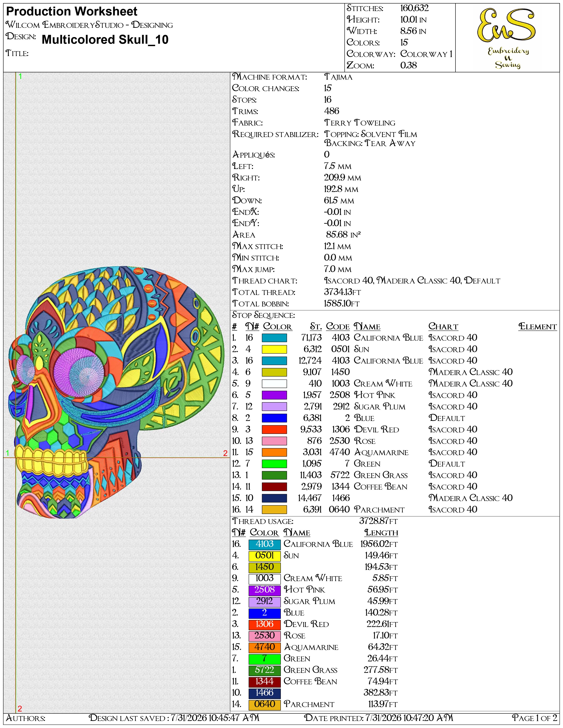Click the Code column header in stop sequence
Viewport: 563px width, 728px height.
(x=338, y=326)
